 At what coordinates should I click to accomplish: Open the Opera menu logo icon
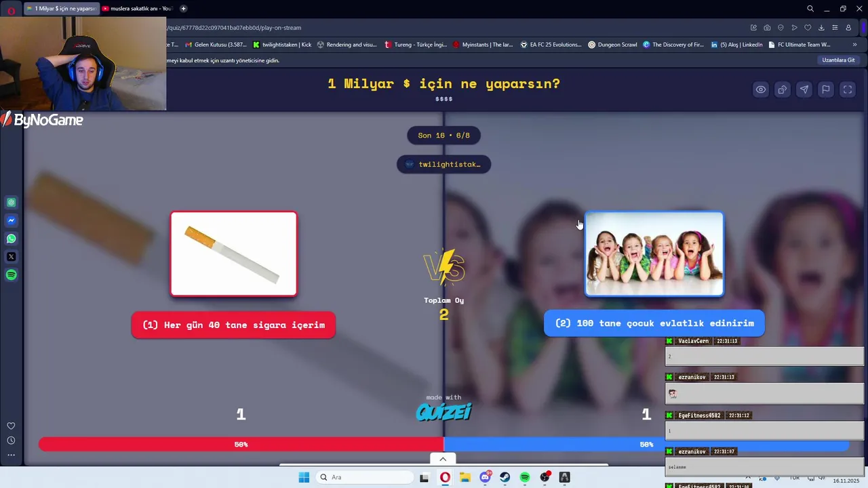(x=11, y=10)
